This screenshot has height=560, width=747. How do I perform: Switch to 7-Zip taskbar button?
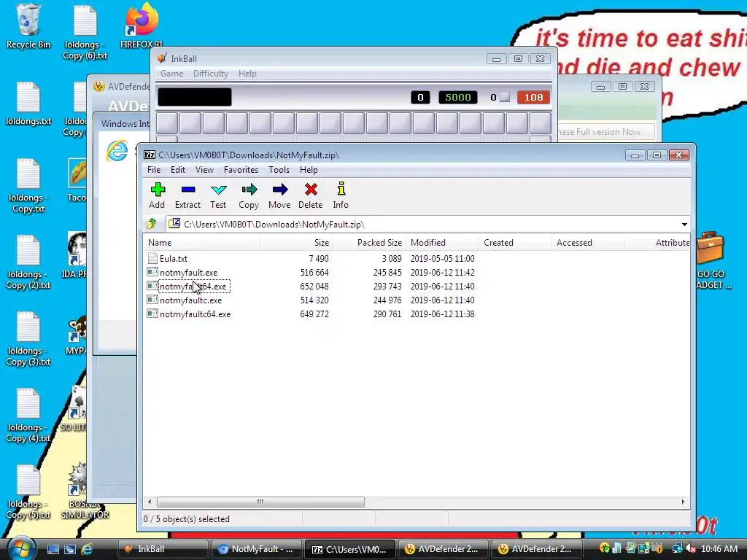[x=349, y=549]
